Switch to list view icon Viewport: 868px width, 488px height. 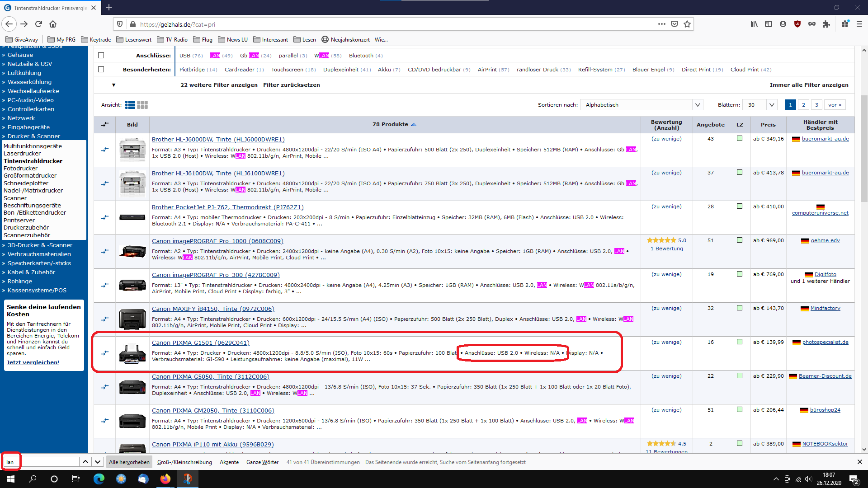tap(130, 105)
